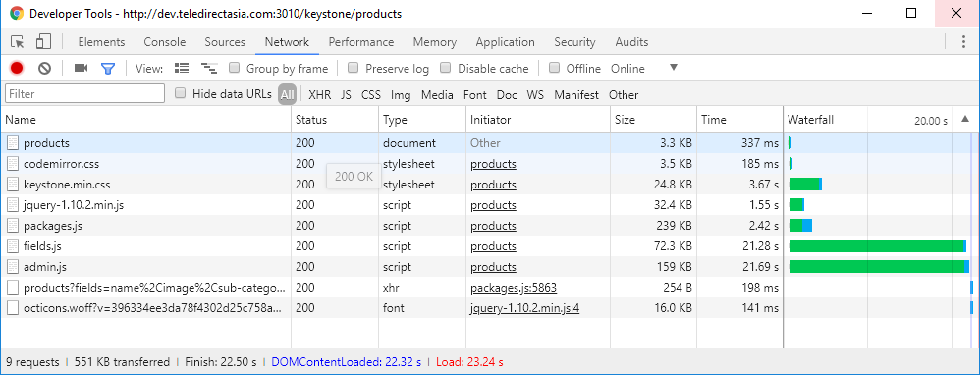The image size is (980, 375).
Task: Filter requests by Other
Action: click(624, 95)
